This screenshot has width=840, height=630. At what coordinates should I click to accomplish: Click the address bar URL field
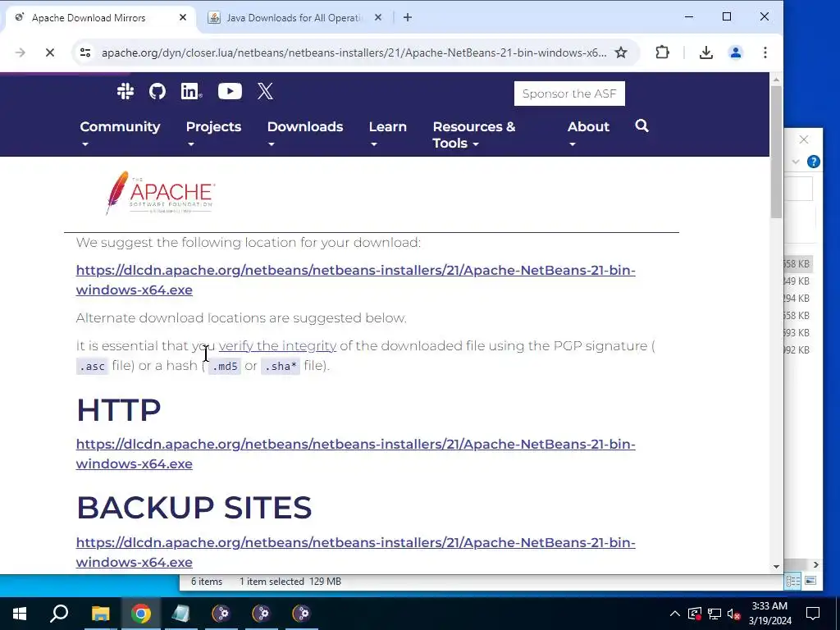point(354,52)
